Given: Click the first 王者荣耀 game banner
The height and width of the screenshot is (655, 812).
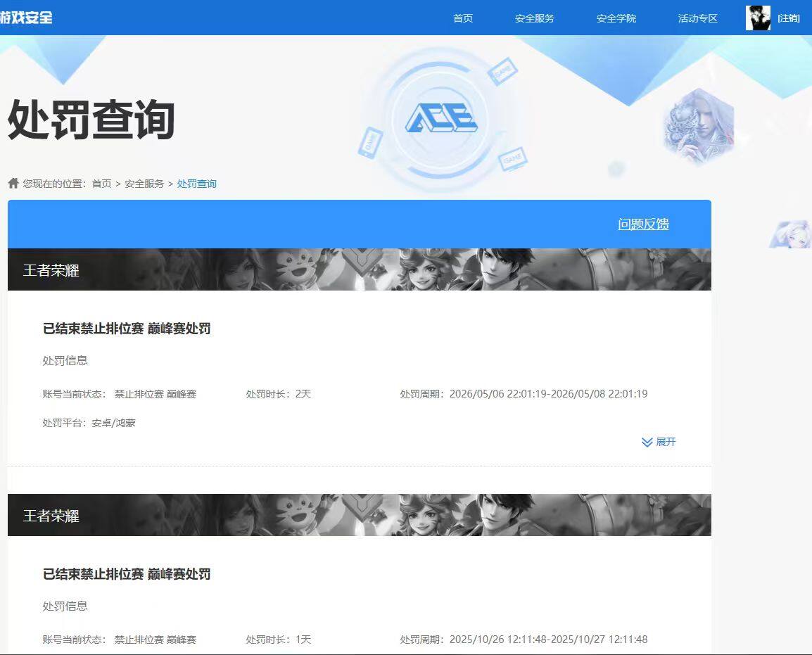Looking at the screenshot, I should point(360,269).
